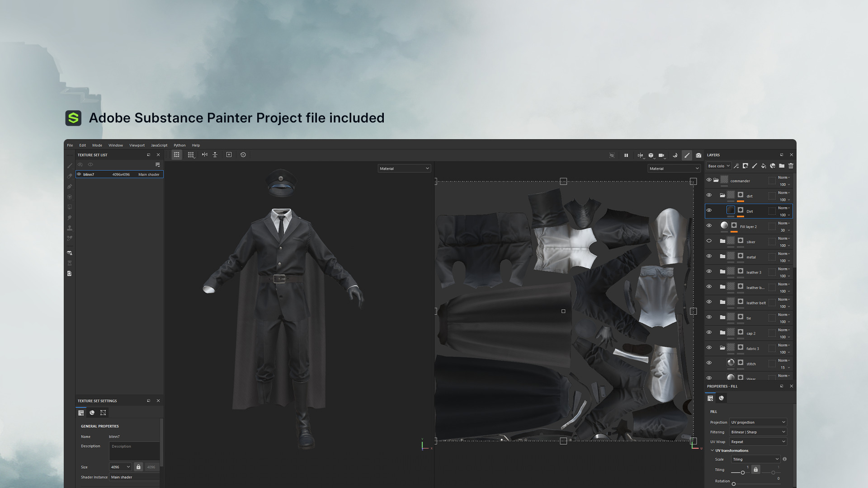Open the Filtering Bilinear Sharp dropdown
Image resolution: width=868 pixels, height=488 pixels.
pyautogui.click(x=758, y=432)
